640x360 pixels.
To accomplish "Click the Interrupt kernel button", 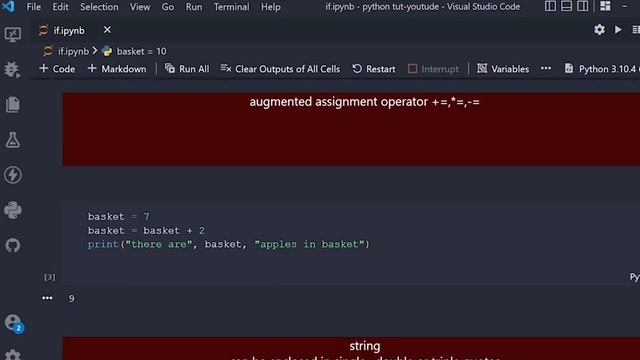I will (x=433, y=69).
